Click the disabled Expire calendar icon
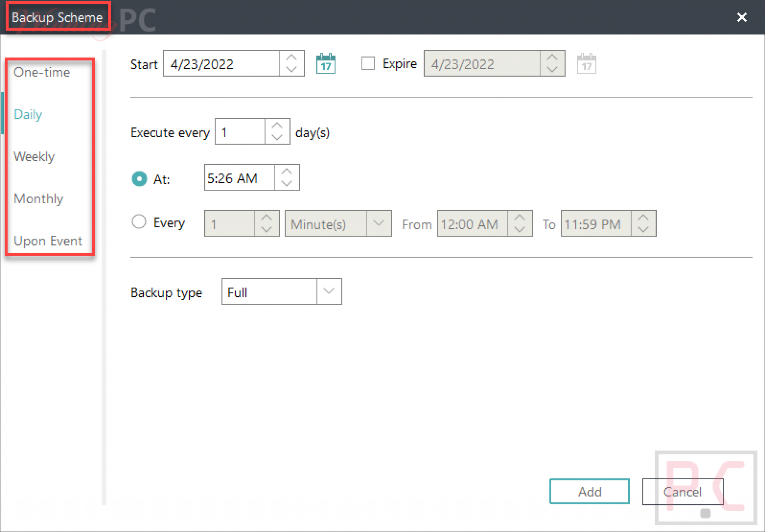 (586, 64)
